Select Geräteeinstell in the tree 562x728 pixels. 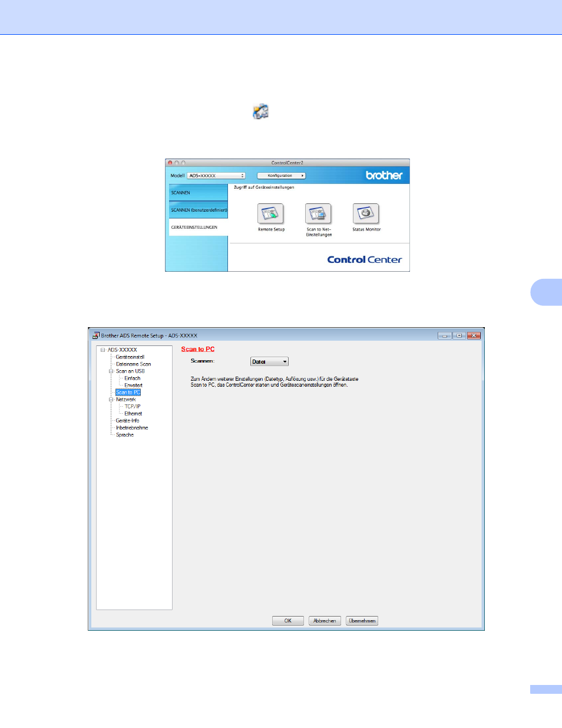click(x=130, y=357)
